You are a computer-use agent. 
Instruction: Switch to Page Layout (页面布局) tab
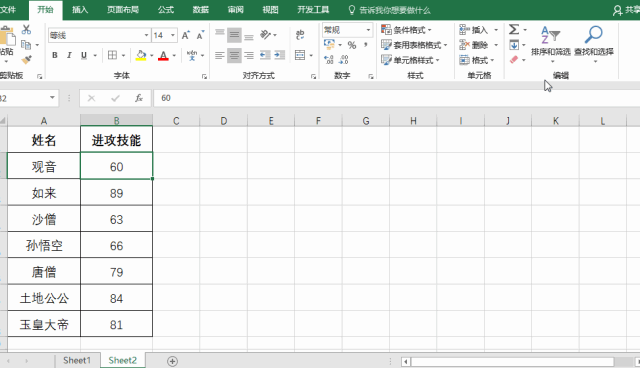(123, 10)
